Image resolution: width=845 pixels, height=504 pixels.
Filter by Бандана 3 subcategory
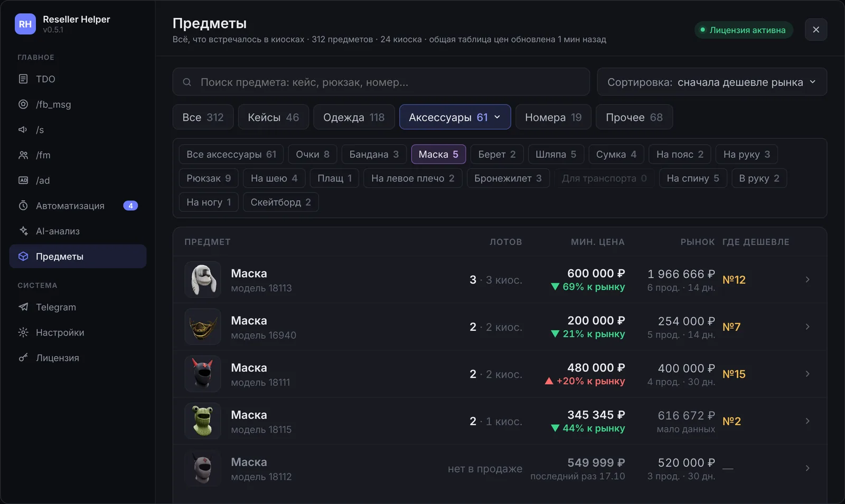374,154
